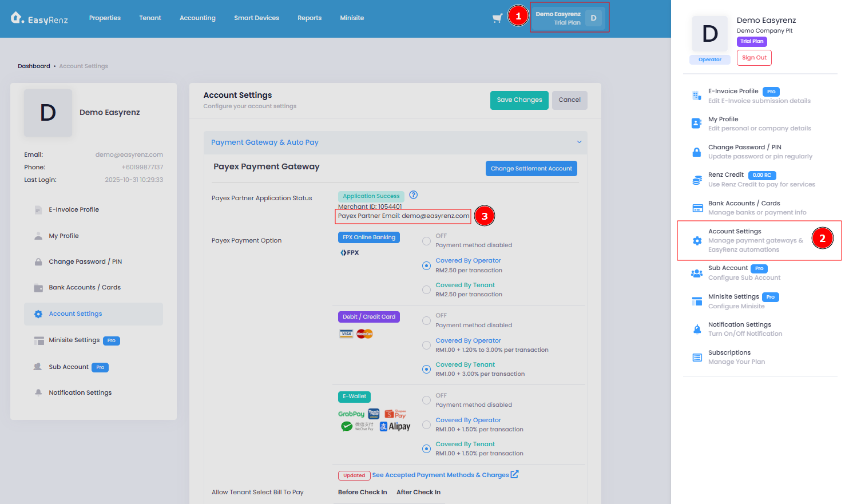Switch to the After Check In tab

pyautogui.click(x=418, y=492)
